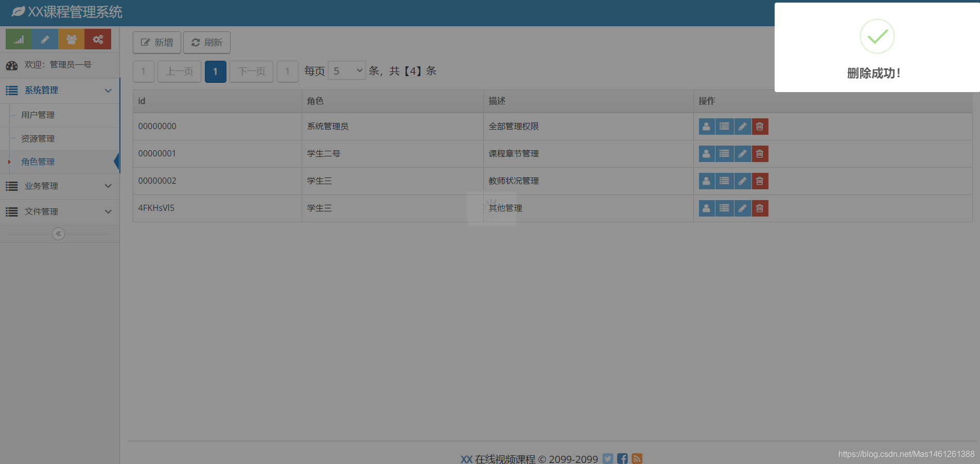The width and height of the screenshot is (980, 464).
Task: Click the Twitter icon in the footer
Action: pyautogui.click(x=608, y=458)
